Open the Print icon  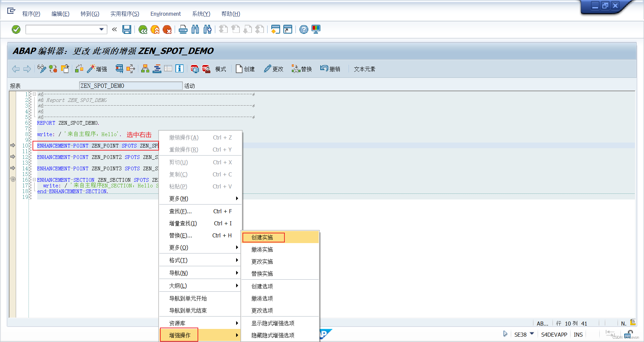point(183,30)
